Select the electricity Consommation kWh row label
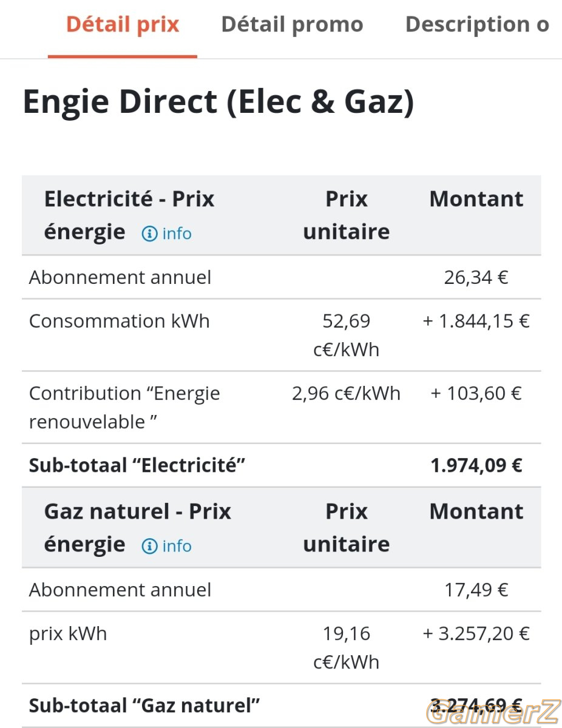 pyautogui.click(x=120, y=321)
